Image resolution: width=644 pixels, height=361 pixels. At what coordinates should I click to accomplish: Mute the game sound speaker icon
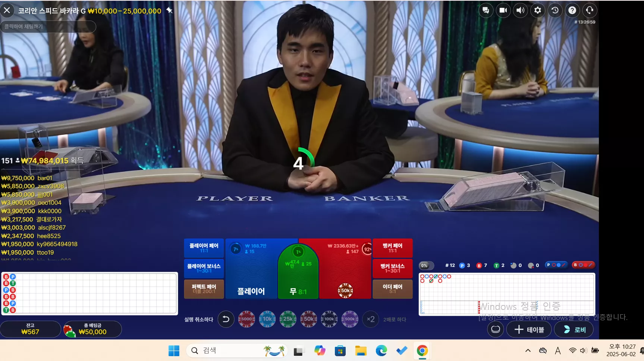click(520, 10)
